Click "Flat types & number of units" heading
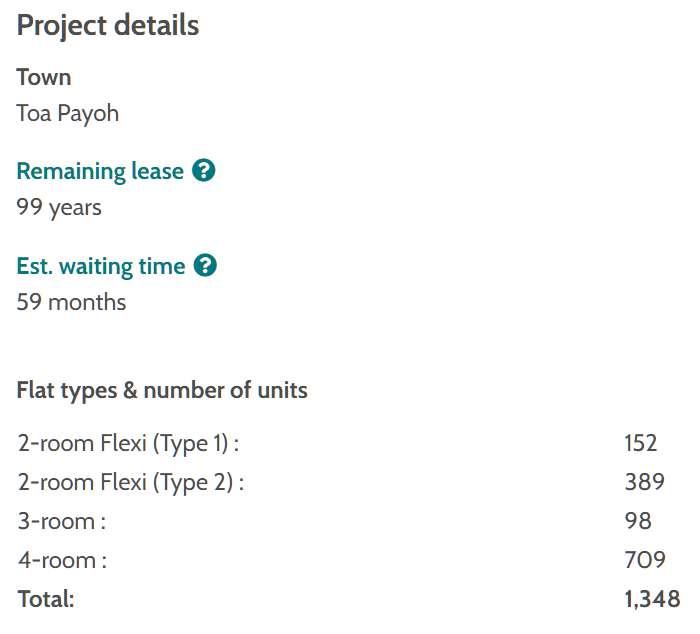This screenshot has height=634, width=700. click(x=162, y=390)
